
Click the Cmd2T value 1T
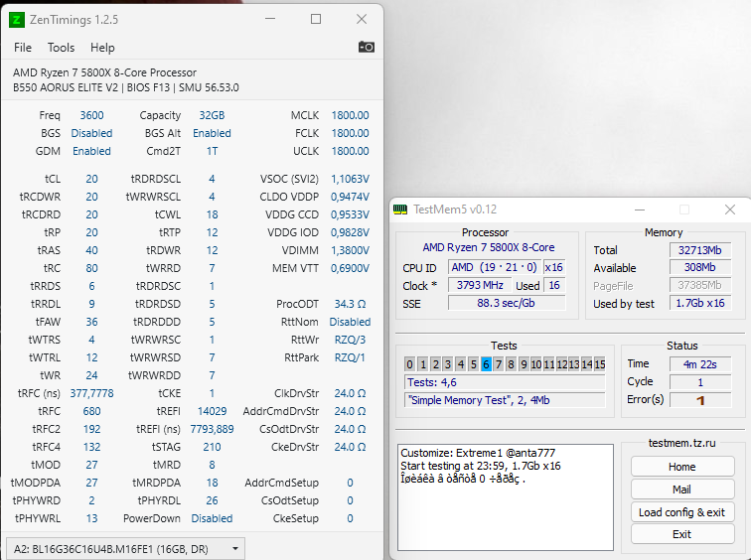(212, 151)
